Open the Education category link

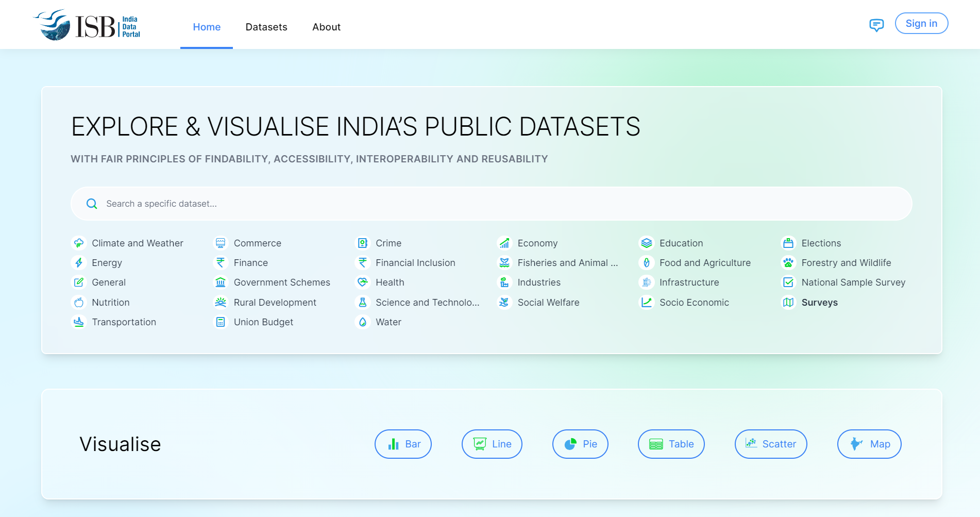click(x=681, y=243)
